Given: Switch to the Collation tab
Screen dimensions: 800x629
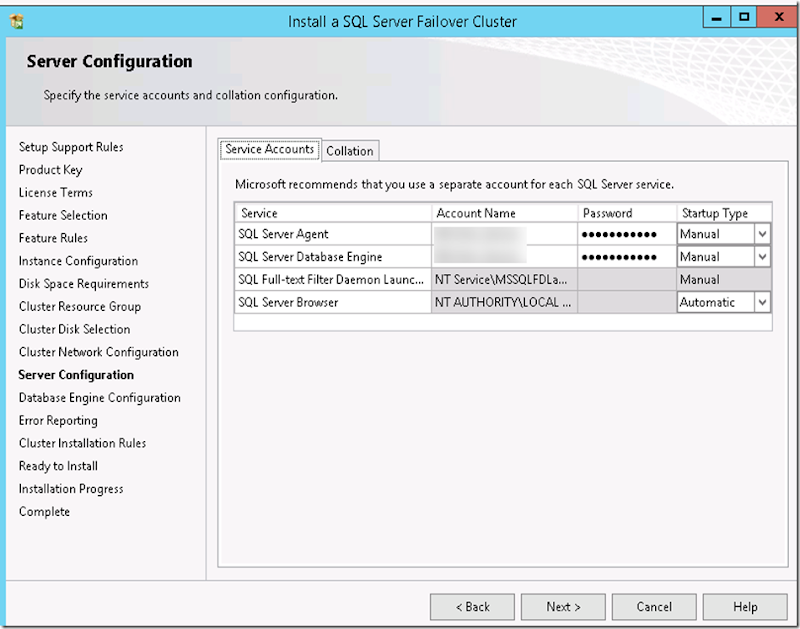Looking at the screenshot, I should (350, 151).
